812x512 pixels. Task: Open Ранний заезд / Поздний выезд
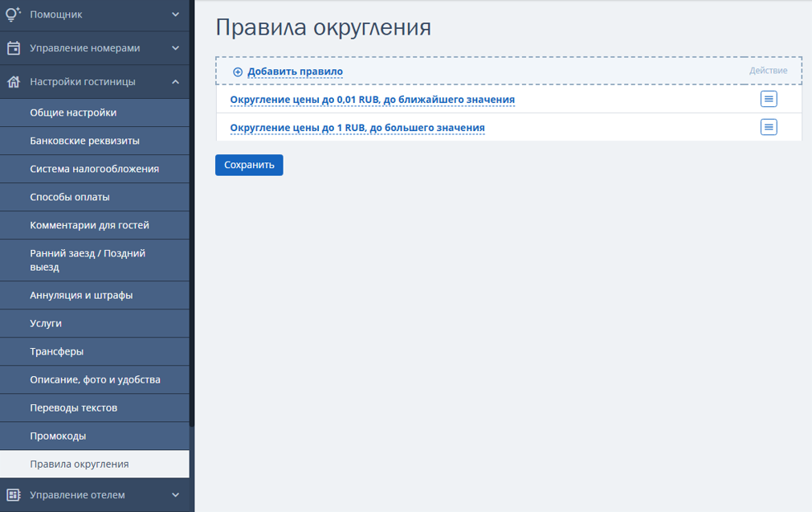(94, 260)
